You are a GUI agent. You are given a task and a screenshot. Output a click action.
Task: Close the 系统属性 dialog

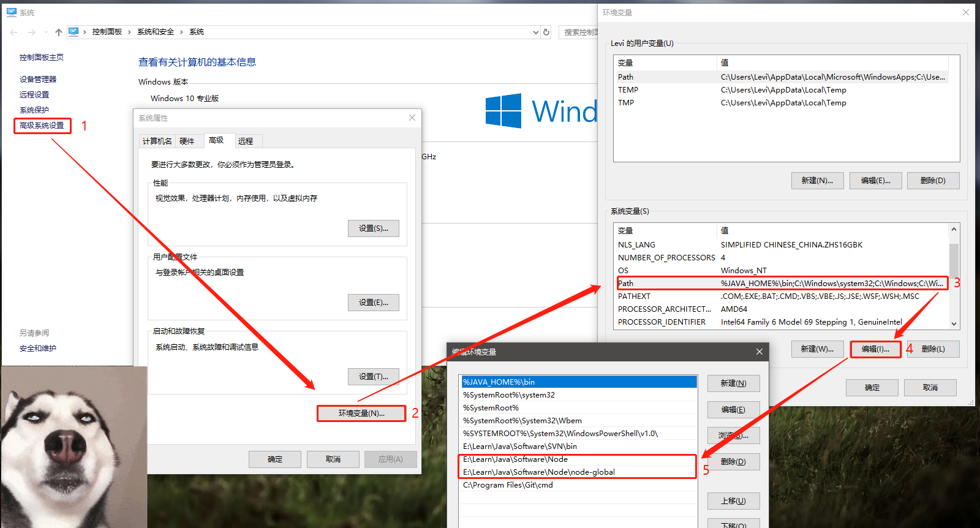click(412, 118)
